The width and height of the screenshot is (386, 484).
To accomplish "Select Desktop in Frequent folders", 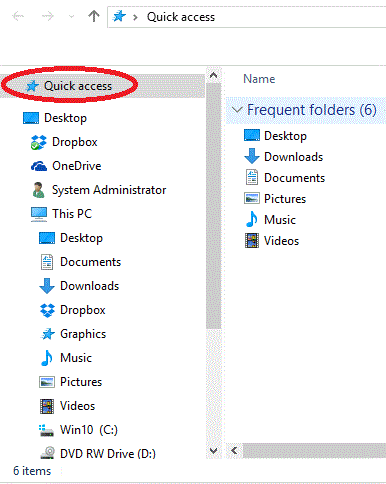I will pos(285,136).
